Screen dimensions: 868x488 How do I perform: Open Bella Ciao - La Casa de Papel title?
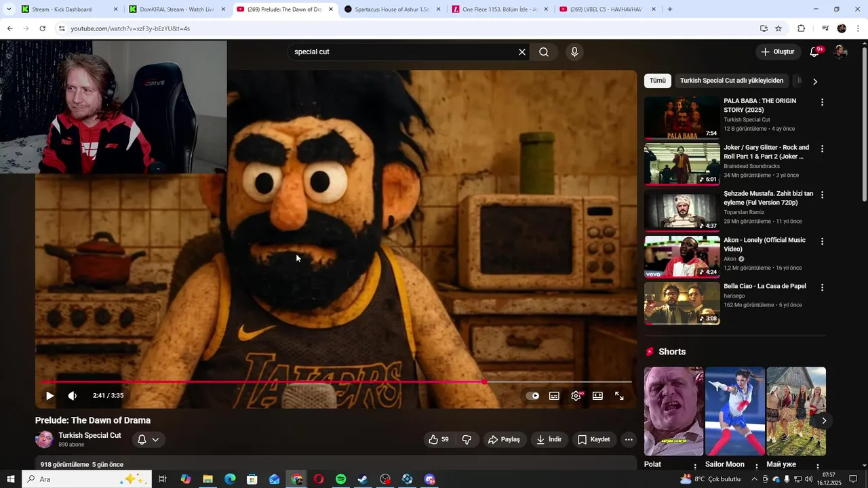pyautogui.click(x=765, y=286)
